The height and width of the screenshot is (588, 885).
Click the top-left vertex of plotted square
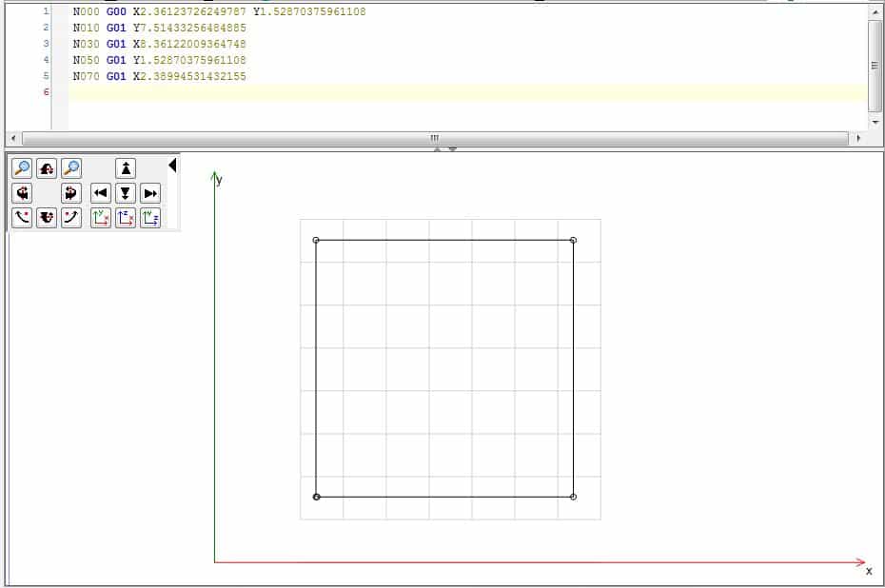coord(316,241)
